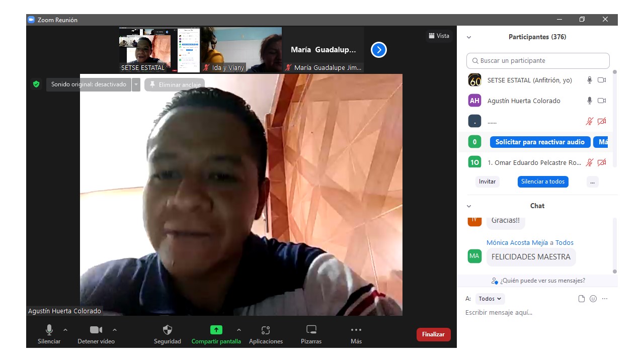
Task: Click Solicitar para reactivar audio button
Action: (540, 142)
